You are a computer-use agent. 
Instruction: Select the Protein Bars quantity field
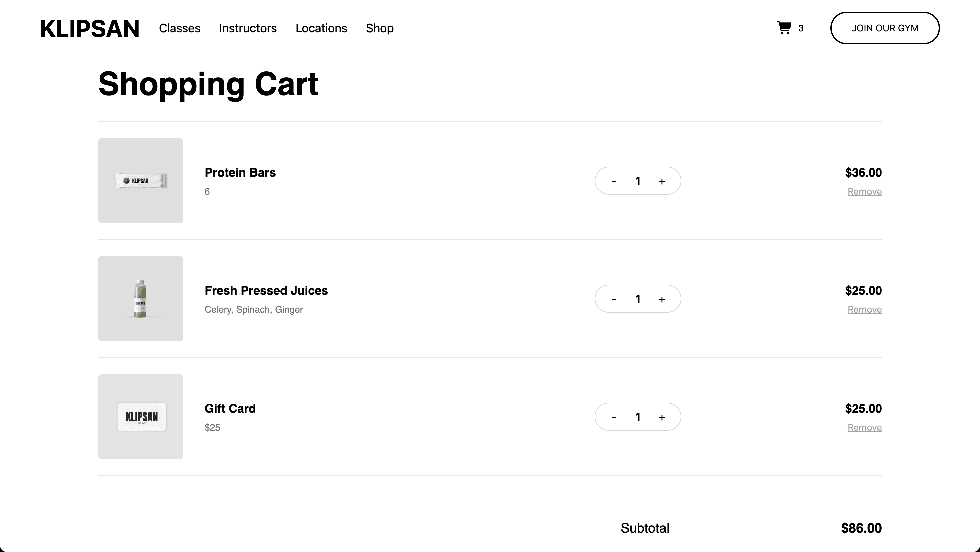638,181
